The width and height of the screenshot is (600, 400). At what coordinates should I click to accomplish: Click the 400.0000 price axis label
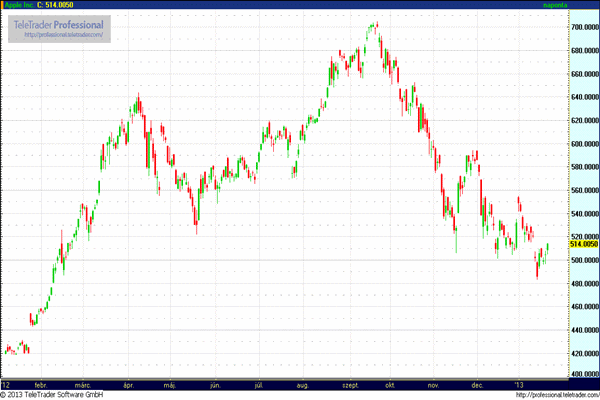click(x=583, y=375)
